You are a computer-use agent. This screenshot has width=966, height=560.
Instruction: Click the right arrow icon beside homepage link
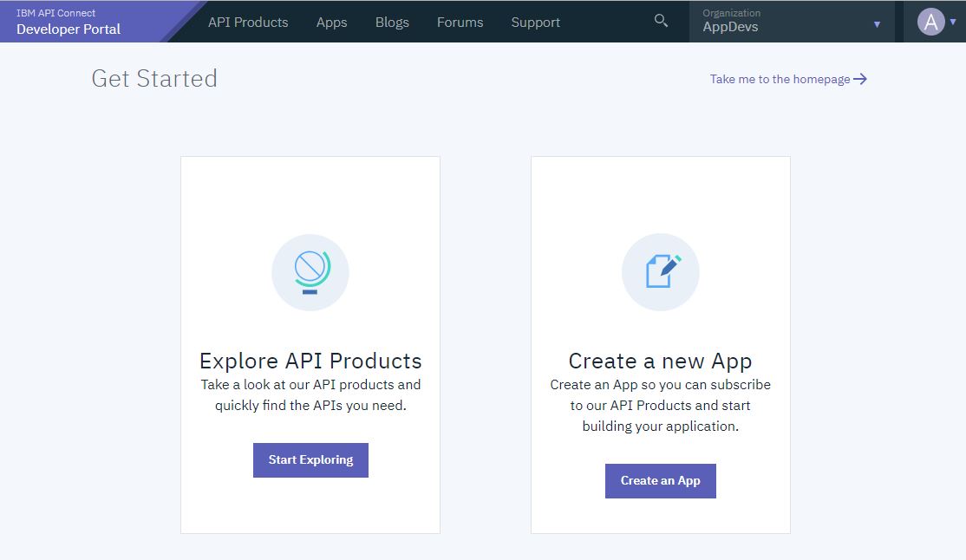point(860,79)
